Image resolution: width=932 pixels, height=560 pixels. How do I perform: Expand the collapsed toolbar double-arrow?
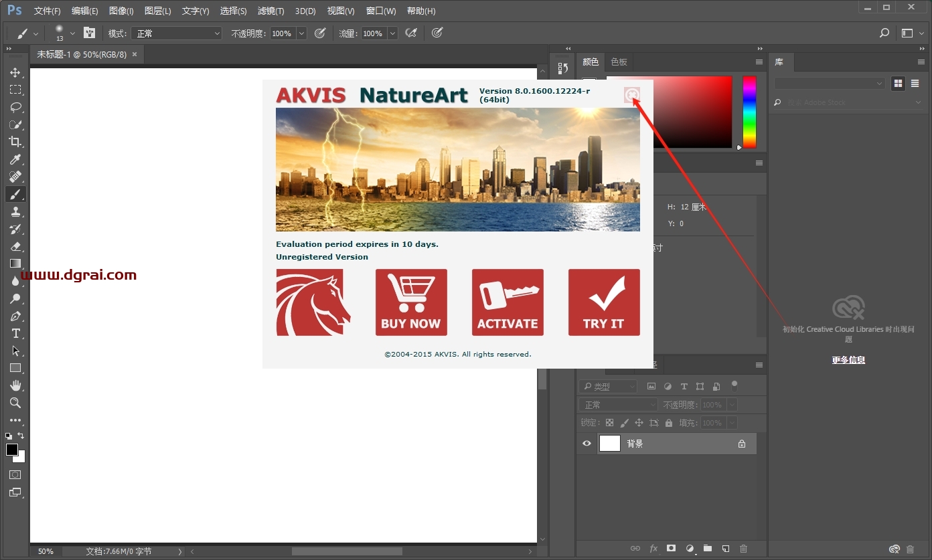coord(9,49)
